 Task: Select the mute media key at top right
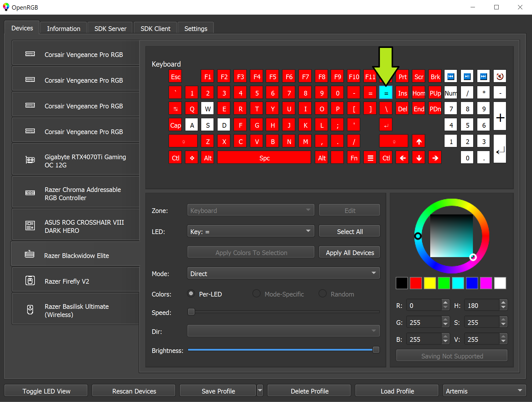click(x=500, y=76)
